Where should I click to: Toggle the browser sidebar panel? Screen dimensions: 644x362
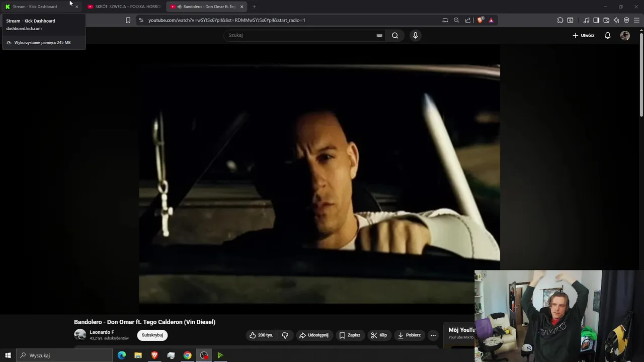pos(596,20)
